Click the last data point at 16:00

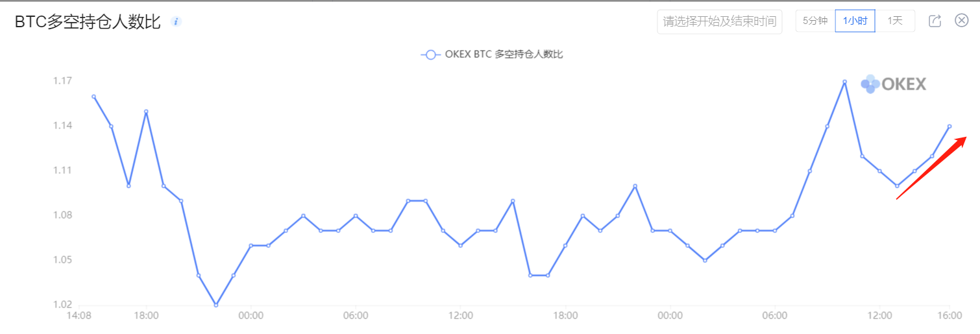[949, 126]
